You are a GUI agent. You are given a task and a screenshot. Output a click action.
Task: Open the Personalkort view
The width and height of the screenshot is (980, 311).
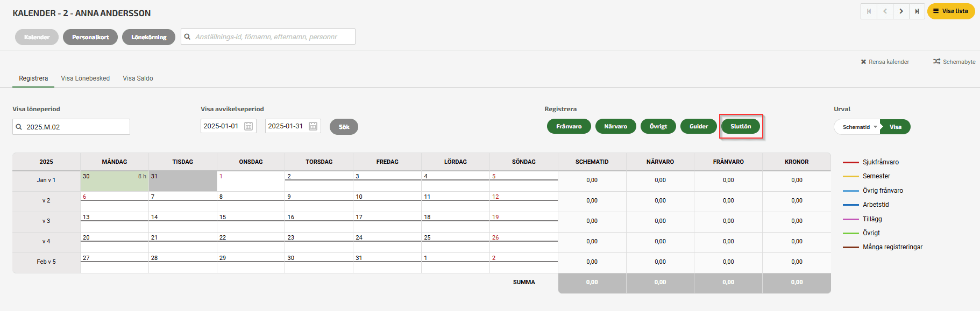point(90,37)
